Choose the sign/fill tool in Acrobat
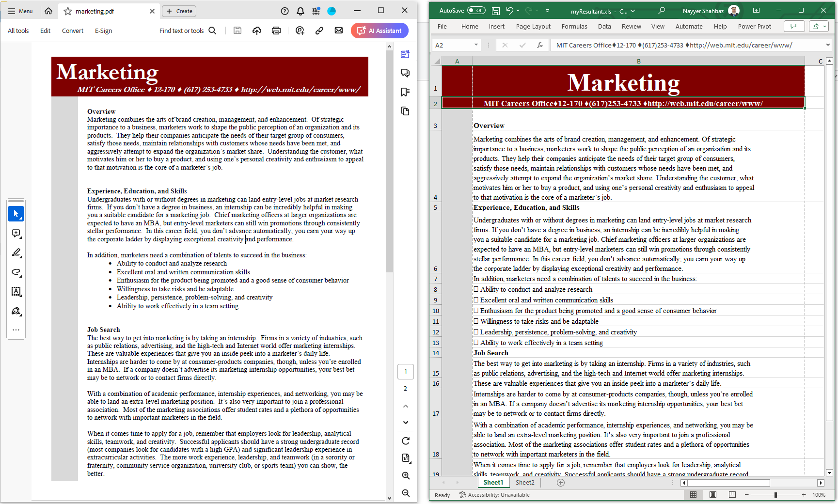 (x=16, y=311)
